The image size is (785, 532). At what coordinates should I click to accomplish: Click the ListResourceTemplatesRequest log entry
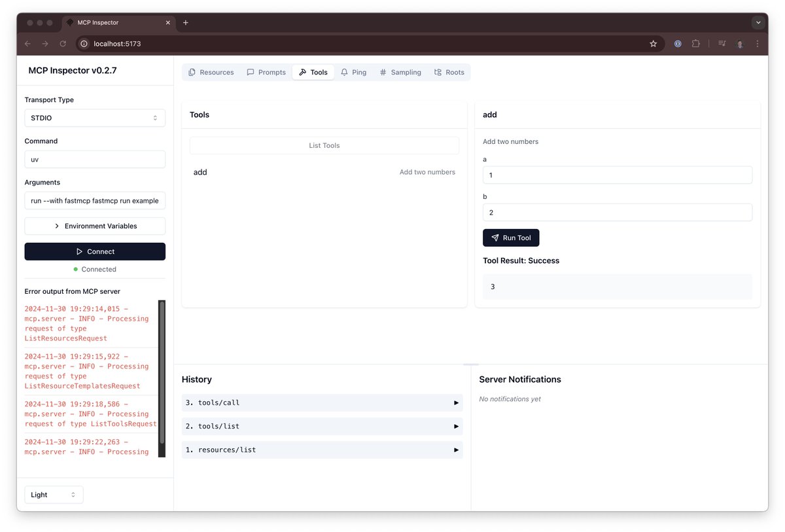(x=91, y=372)
